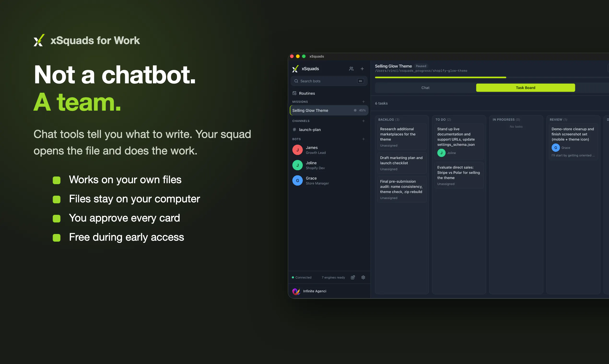Screen dimensions: 609x364
Task: Click the mission folder path text
Action: [421, 71]
